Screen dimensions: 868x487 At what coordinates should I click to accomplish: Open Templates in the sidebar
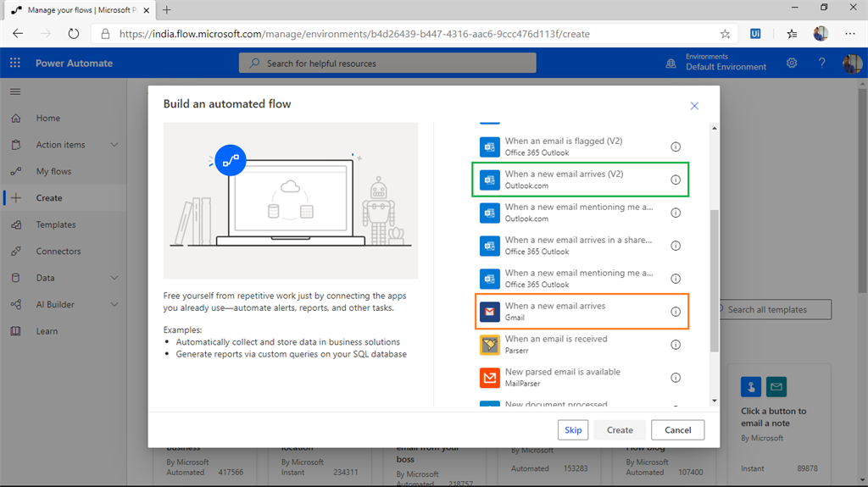coord(56,224)
